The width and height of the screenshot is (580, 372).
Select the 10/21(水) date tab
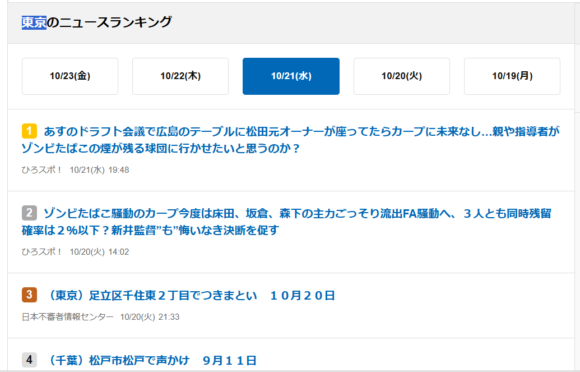point(291,76)
